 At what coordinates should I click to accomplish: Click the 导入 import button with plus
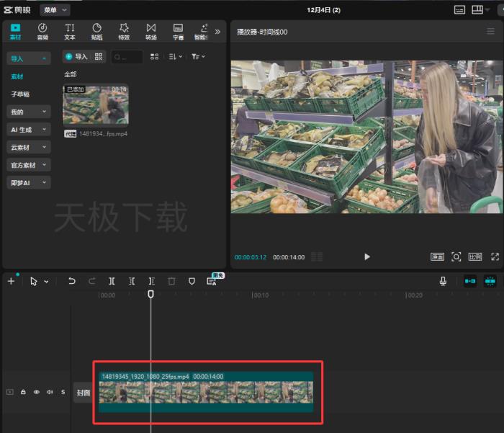(x=76, y=56)
